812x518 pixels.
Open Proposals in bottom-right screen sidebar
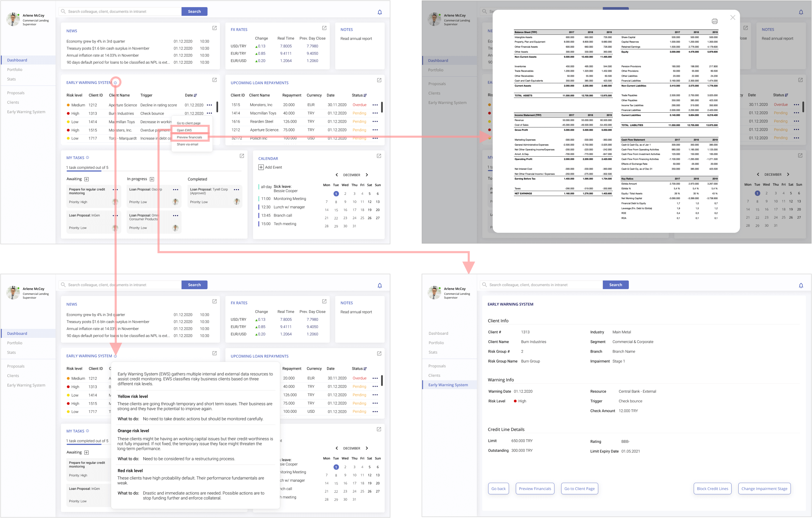[x=437, y=366]
